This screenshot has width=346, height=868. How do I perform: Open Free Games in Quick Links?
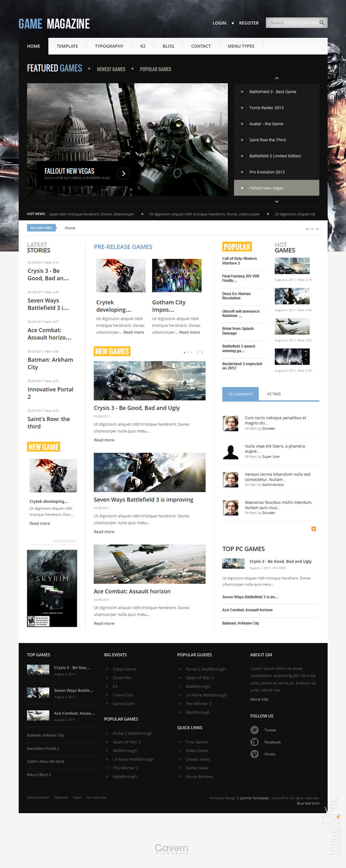point(197,742)
